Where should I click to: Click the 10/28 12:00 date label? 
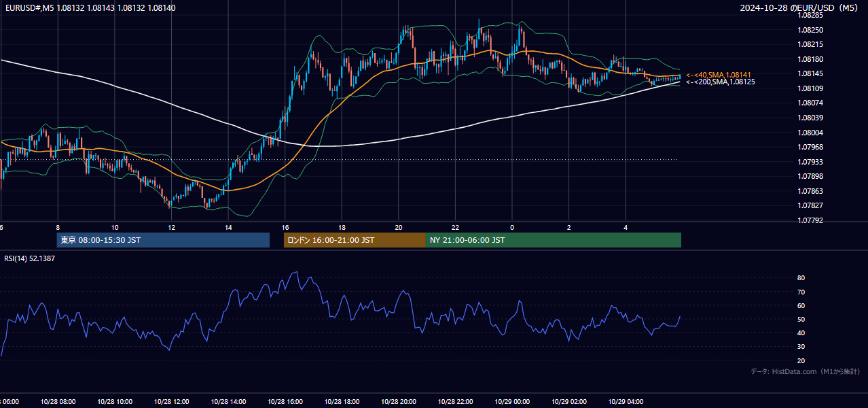172,402
